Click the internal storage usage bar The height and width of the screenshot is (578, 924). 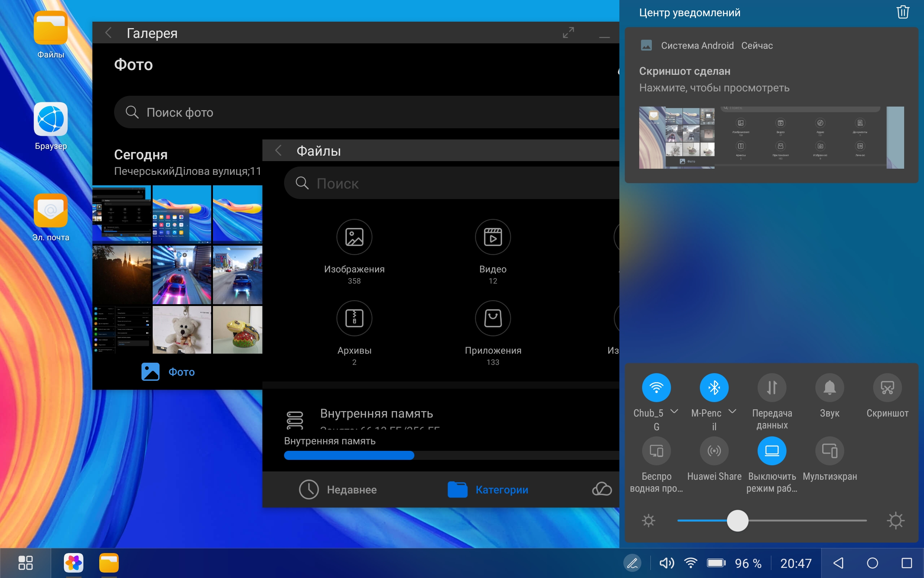click(x=452, y=455)
